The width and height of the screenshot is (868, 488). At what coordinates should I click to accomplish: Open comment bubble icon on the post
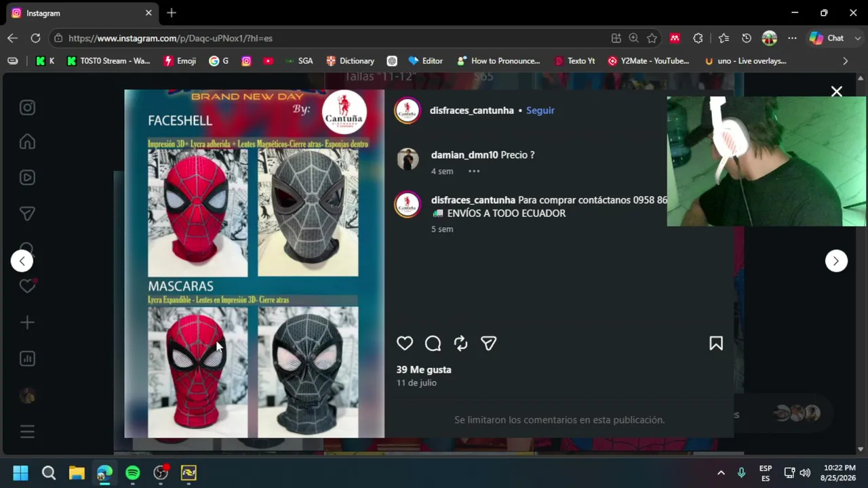[433, 344]
